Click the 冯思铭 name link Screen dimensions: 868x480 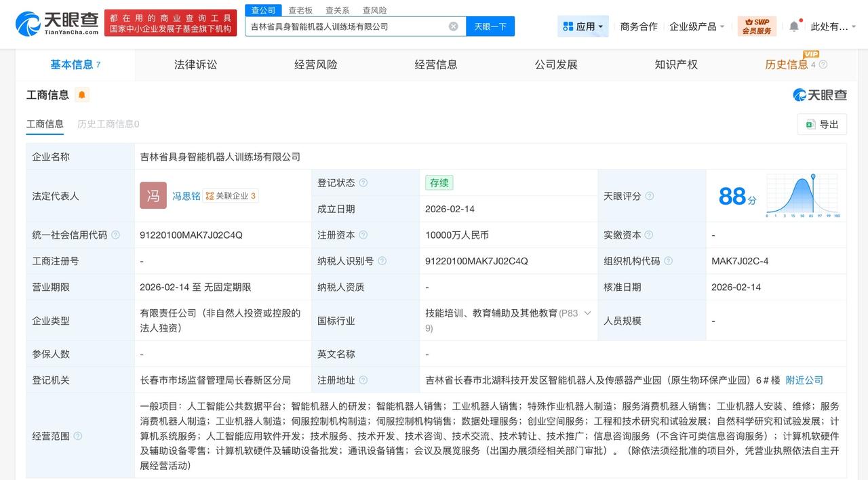[x=186, y=196]
